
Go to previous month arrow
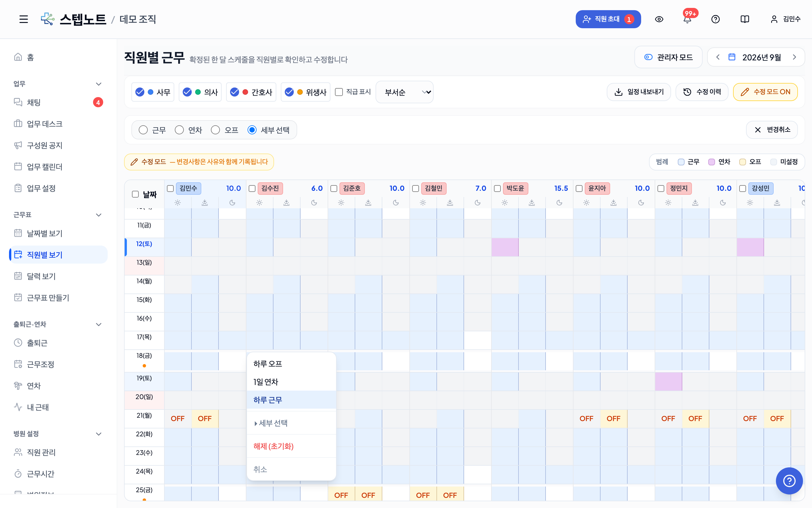718,57
